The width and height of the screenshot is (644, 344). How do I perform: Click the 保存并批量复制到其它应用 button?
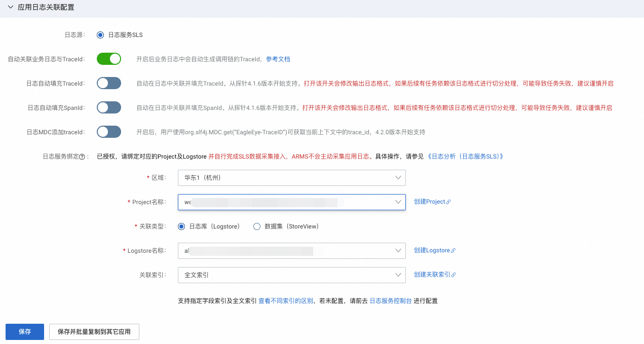(x=94, y=332)
